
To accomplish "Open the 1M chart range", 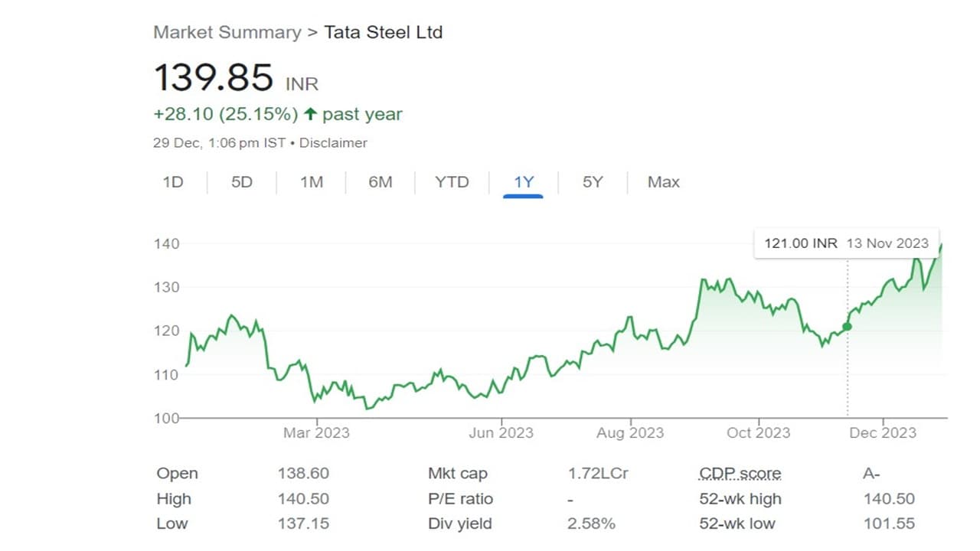I will (x=311, y=182).
